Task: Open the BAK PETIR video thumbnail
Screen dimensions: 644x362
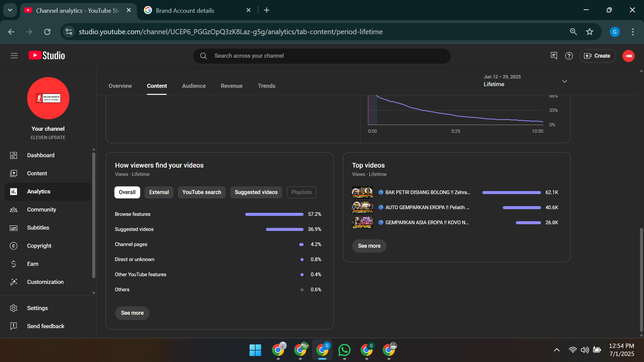Action: point(362,192)
